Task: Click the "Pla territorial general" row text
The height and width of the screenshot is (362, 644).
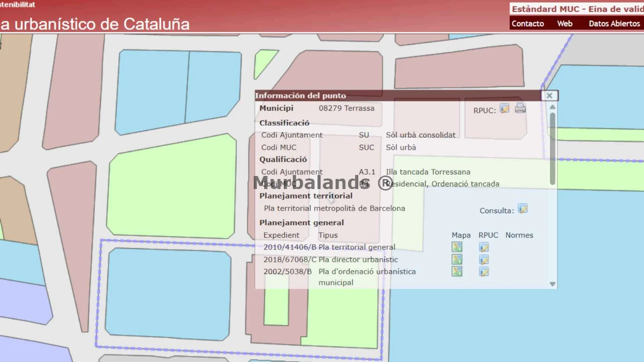Action: [x=357, y=247]
